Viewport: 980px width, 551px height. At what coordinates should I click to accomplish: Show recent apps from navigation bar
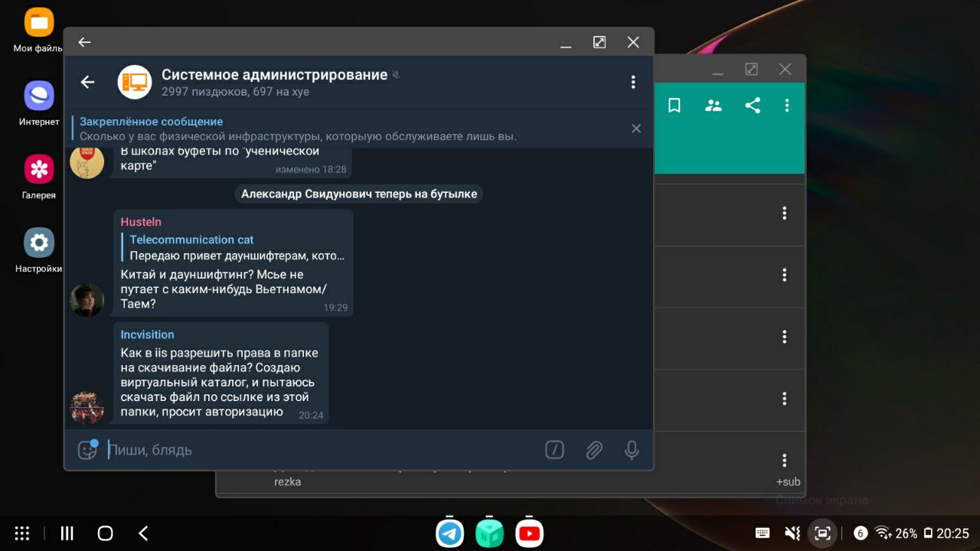(67, 533)
